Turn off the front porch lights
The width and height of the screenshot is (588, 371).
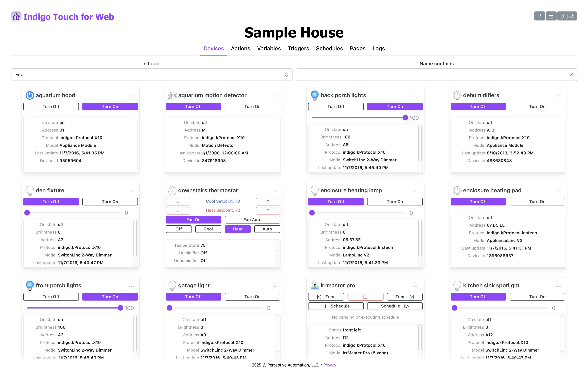click(51, 297)
